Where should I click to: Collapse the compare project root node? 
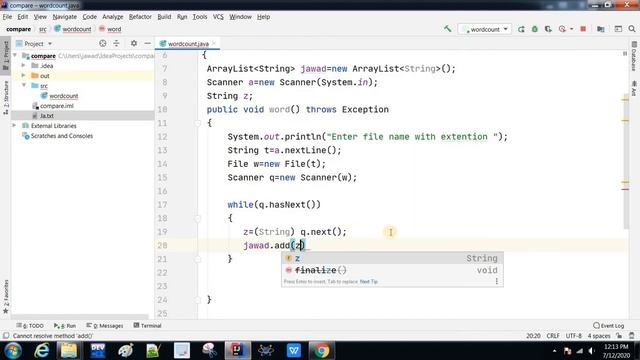click(x=15, y=55)
